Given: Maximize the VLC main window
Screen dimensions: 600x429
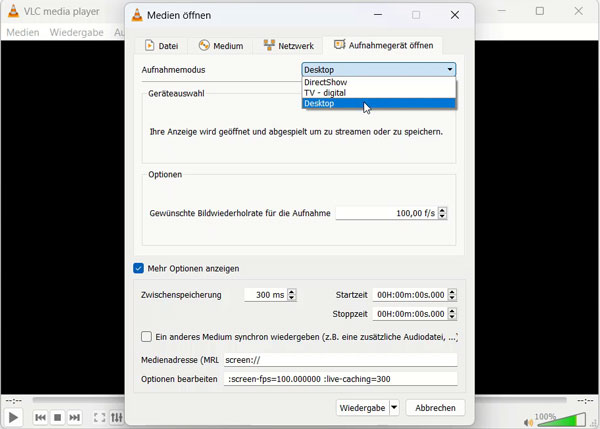Looking at the screenshot, I should pyautogui.click(x=540, y=11).
